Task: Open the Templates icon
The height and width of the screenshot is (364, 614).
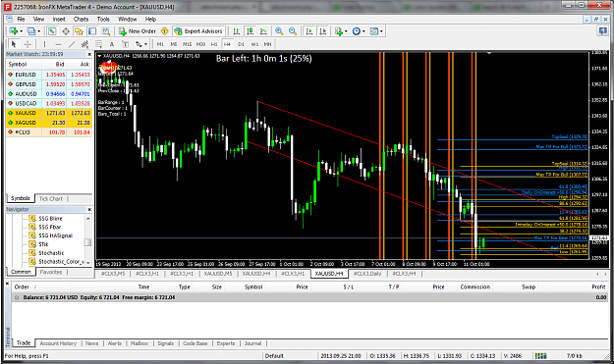Action: [374, 31]
